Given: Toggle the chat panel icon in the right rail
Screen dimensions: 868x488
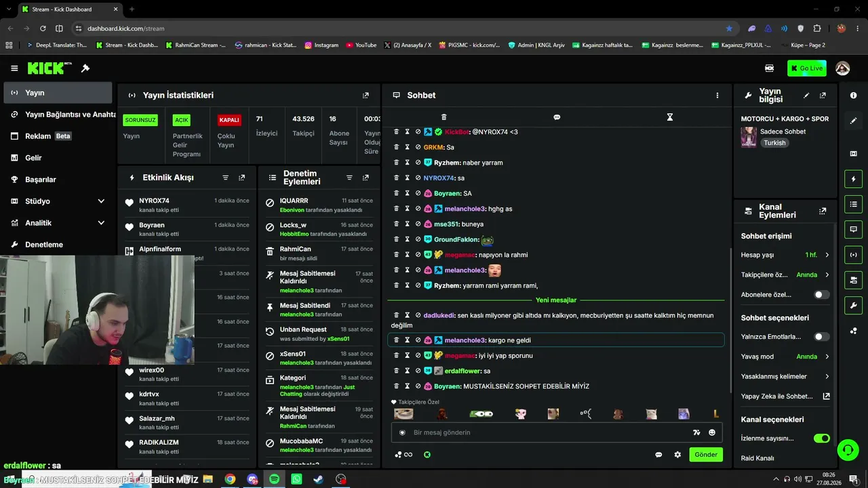Looking at the screenshot, I should pyautogui.click(x=853, y=230).
